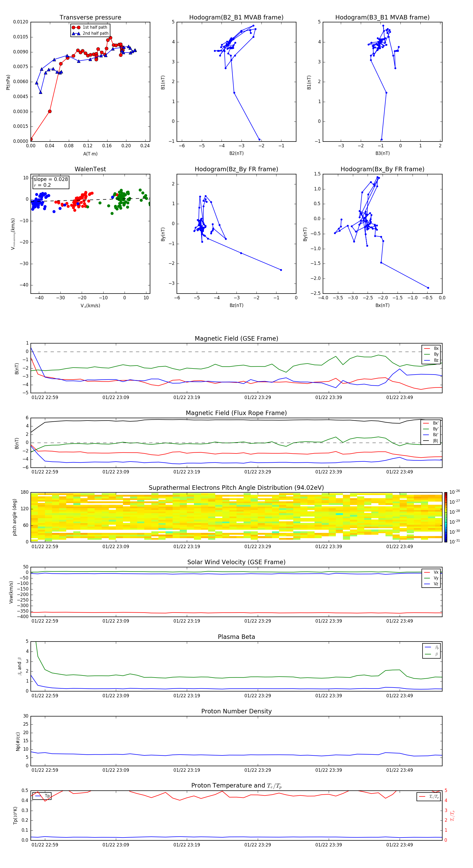The image size is (473, 868).
Task: Click the 'Bx(nT)' x-axis label
Action: point(382,305)
